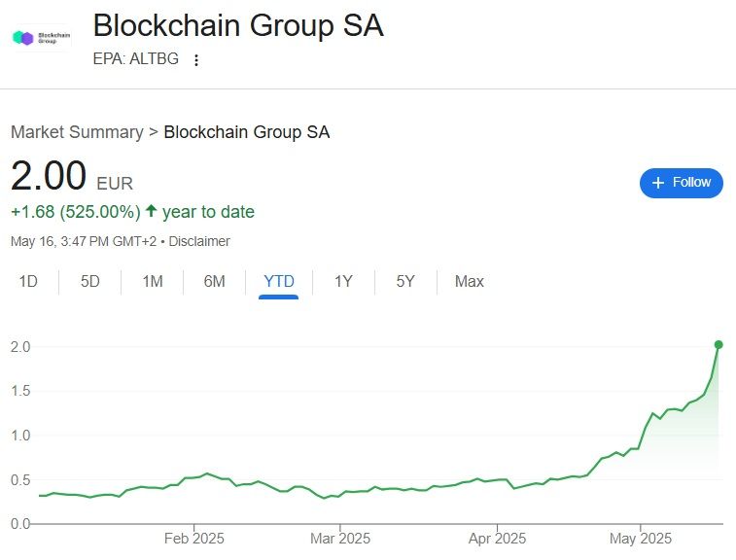Image resolution: width=736 pixels, height=560 pixels.
Task: Switch to the 5Y range
Action: (x=405, y=282)
